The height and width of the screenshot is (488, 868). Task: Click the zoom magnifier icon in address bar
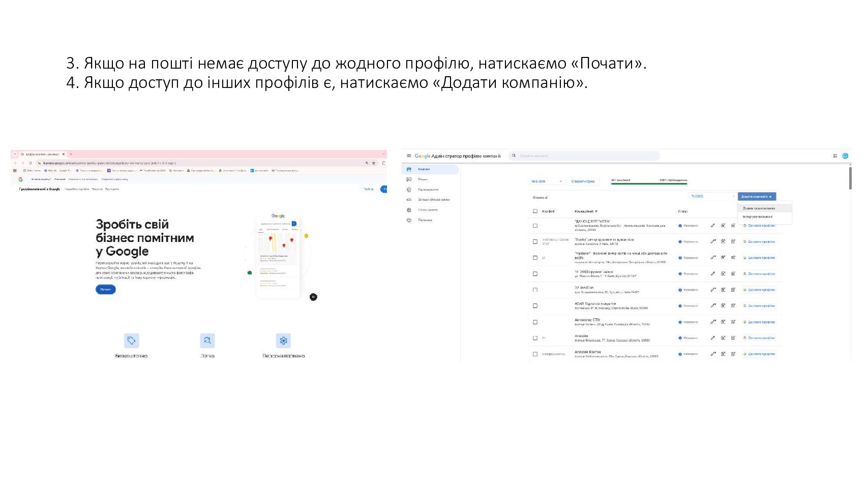(367, 163)
